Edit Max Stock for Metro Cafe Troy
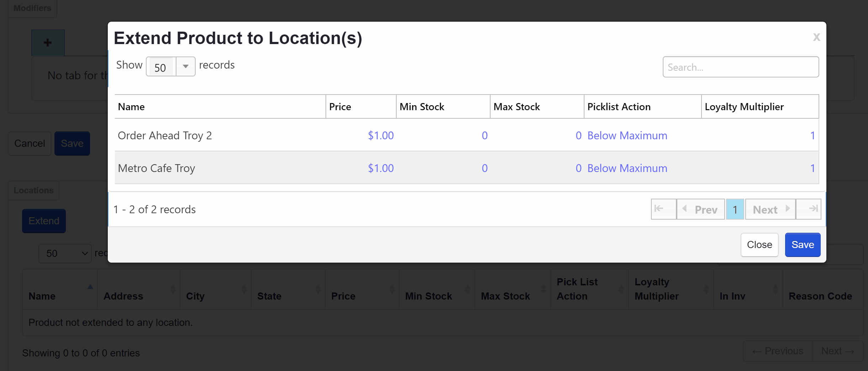The width and height of the screenshot is (868, 371). click(x=578, y=168)
